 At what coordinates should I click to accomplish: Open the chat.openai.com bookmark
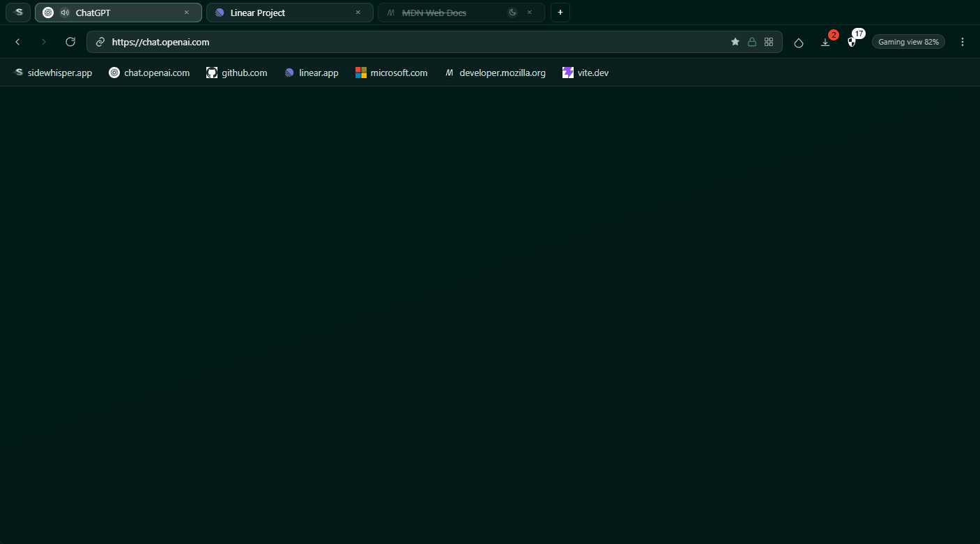(x=149, y=73)
